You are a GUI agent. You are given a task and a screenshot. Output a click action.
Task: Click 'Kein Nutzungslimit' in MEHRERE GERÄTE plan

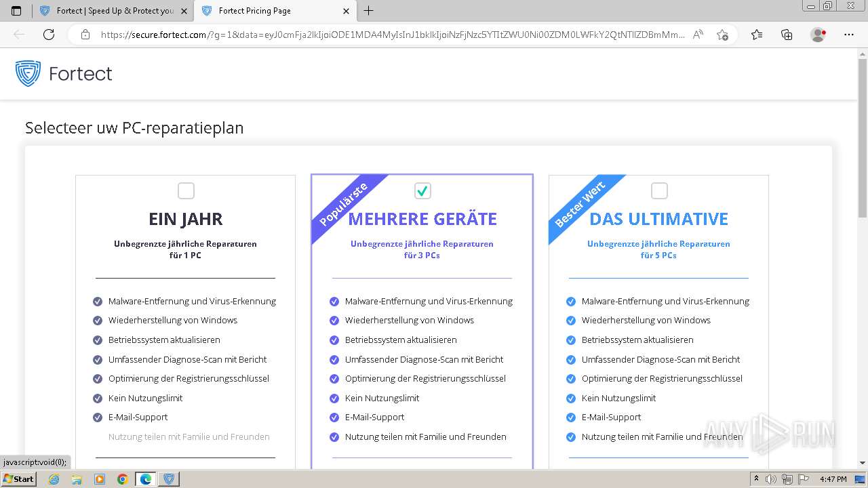tap(382, 398)
